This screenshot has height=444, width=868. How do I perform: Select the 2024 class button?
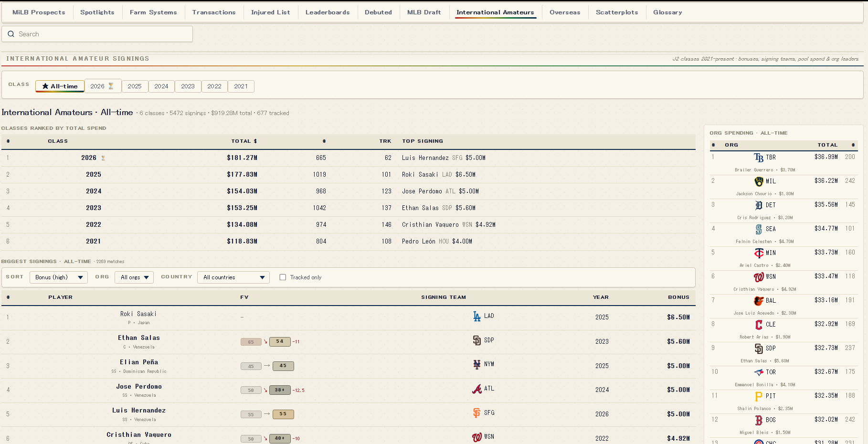click(x=161, y=86)
